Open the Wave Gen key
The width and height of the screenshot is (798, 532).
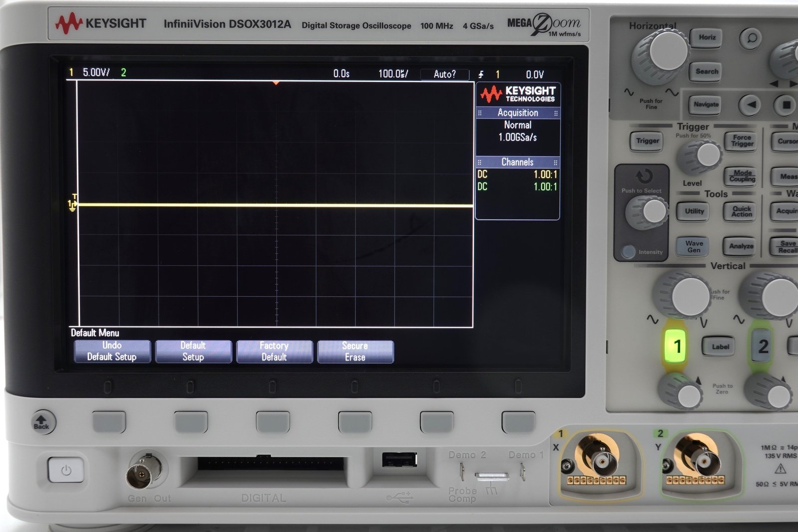(x=693, y=246)
